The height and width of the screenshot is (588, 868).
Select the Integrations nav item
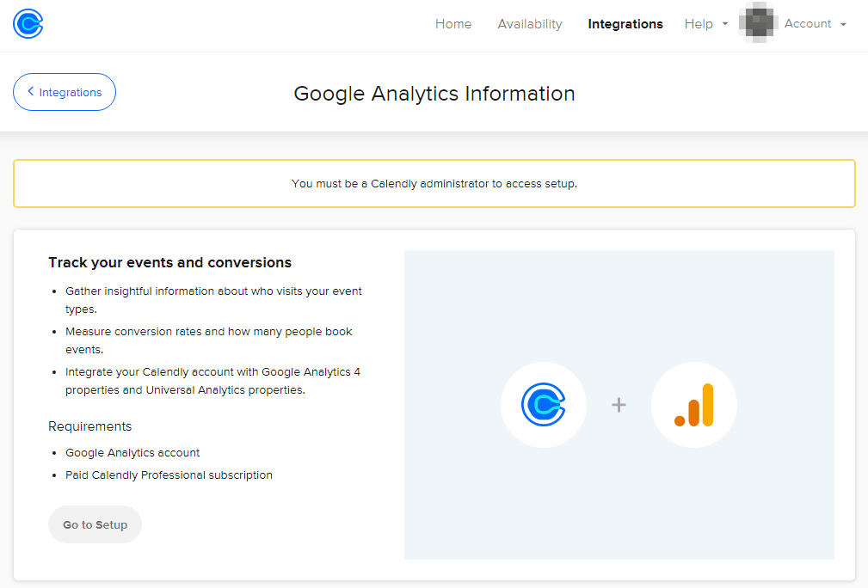pos(625,24)
